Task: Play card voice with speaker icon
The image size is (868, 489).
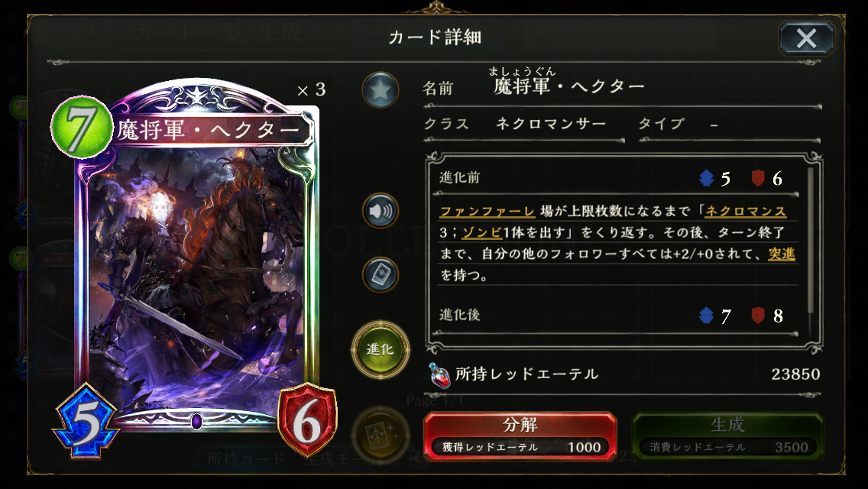Action: click(x=381, y=211)
